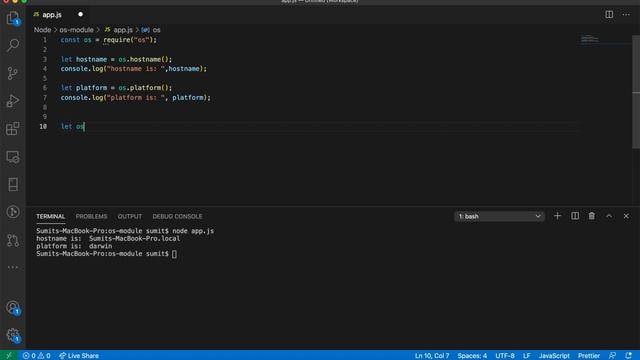Change end of line sequence LF
Image resolution: width=640 pixels, height=360 pixels.
coord(527,356)
